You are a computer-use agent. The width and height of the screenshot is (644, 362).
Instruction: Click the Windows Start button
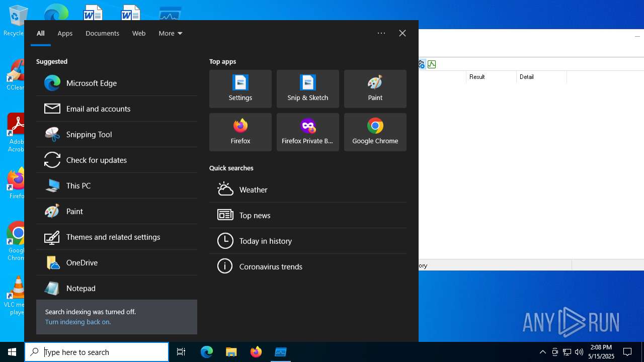pyautogui.click(x=12, y=352)
